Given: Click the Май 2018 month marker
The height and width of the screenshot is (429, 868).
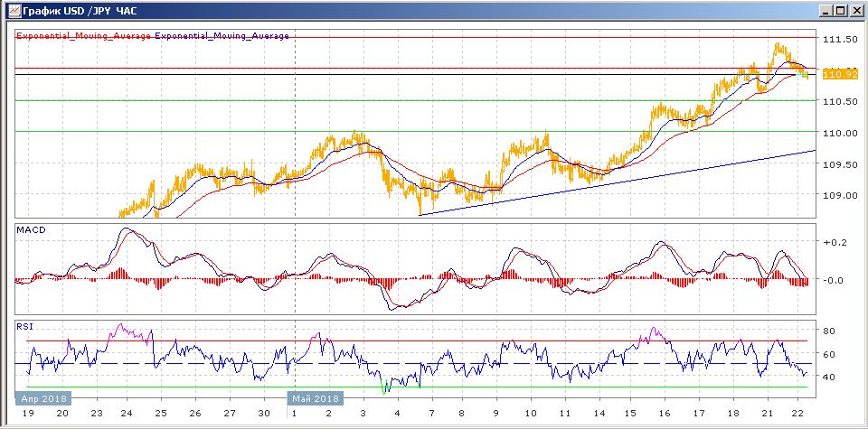Looking at the screenshot, I should click(x=315, y=398).
